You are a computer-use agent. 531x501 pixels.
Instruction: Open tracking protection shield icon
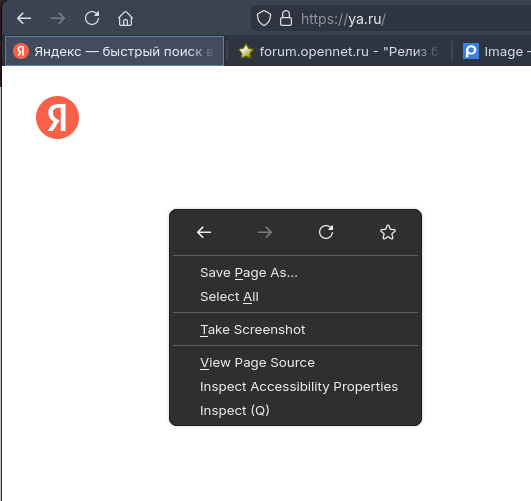tap(264, 18)
